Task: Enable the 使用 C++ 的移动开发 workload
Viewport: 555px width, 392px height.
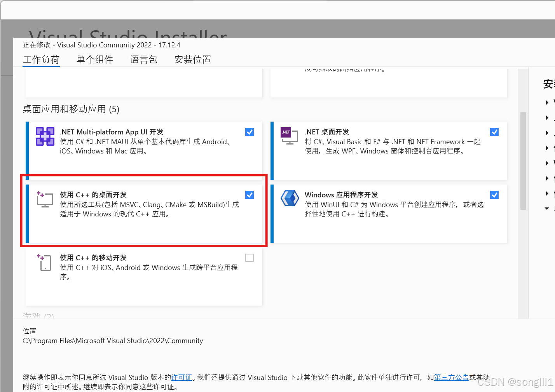Action: (249, 258)
